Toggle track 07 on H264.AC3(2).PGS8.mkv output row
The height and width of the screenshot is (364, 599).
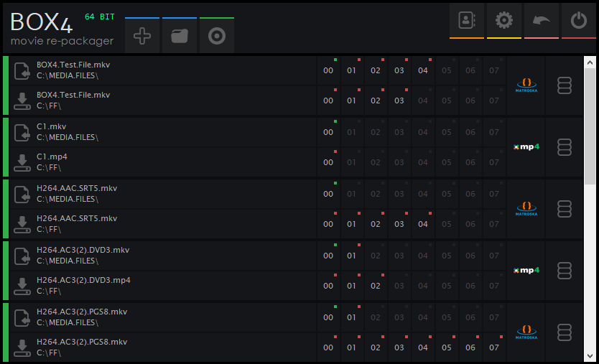[493, 347]
